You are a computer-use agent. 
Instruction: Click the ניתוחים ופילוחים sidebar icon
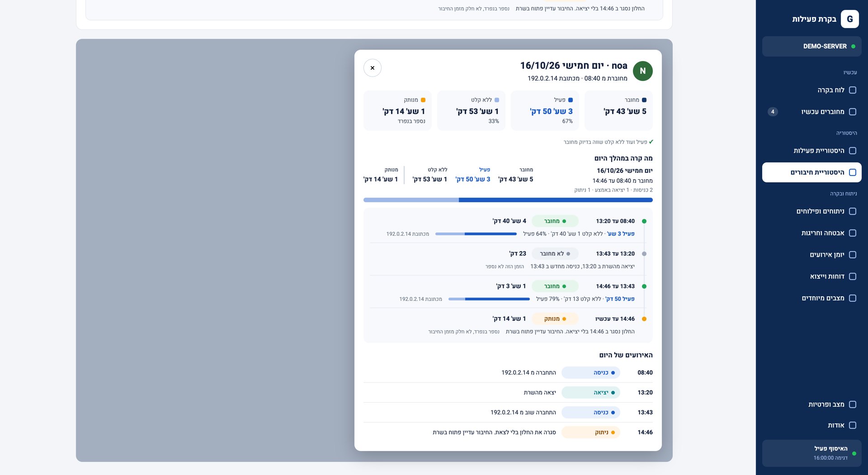(x=852, y=211)
